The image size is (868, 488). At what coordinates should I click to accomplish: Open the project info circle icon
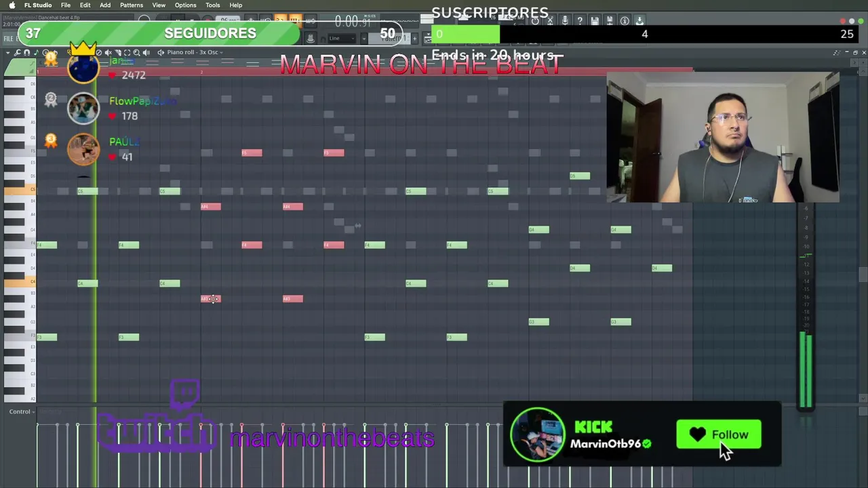click(625, 21)
